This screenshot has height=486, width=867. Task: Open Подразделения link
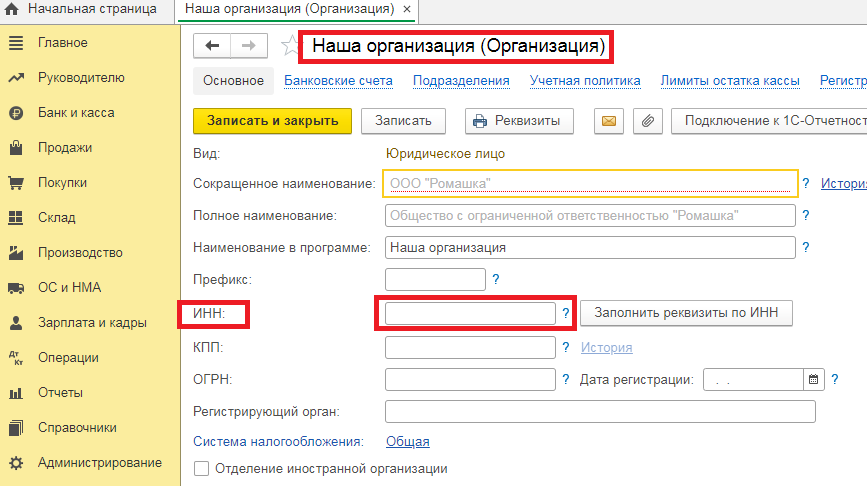click(x=461, y=81)
